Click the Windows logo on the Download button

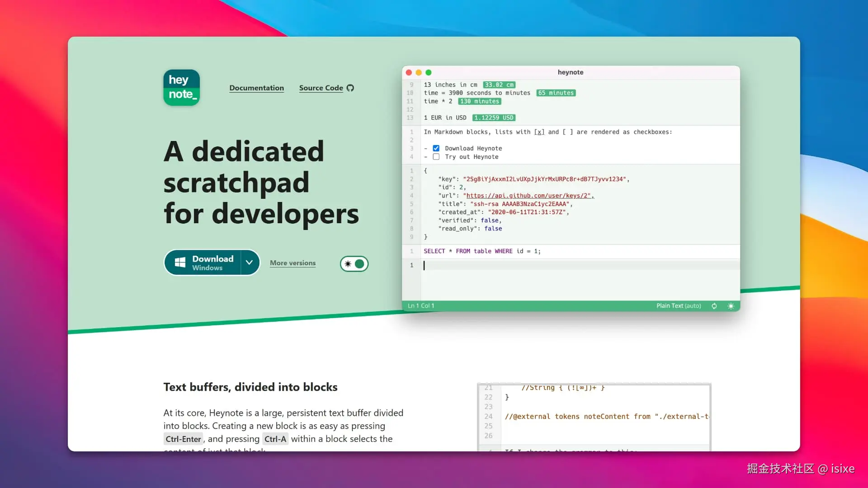point(180,263)
